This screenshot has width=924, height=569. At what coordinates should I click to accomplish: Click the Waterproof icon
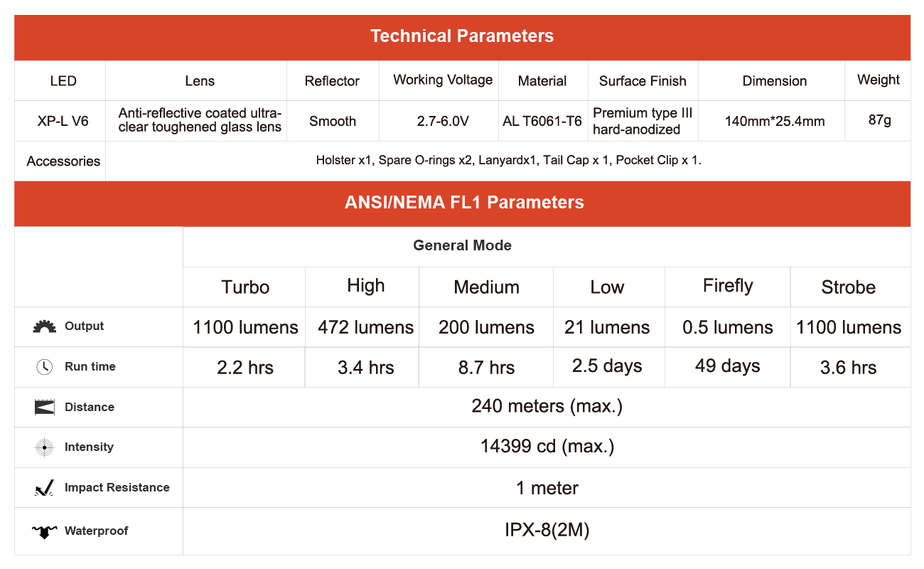[44, 531]
